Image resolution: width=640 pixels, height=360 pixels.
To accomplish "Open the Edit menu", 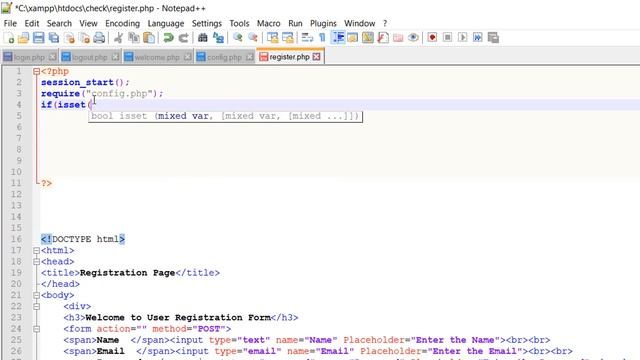I will pyautogui.click(x=32, y=23).
